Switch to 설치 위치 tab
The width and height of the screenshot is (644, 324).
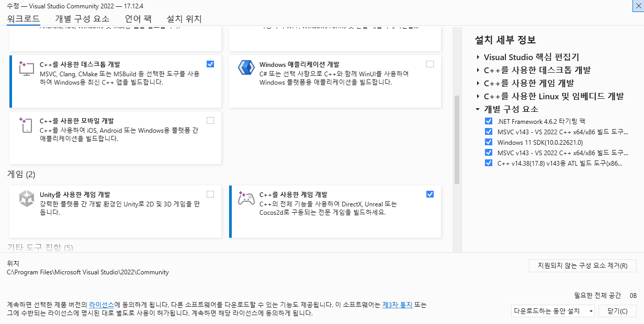point(184,18)
